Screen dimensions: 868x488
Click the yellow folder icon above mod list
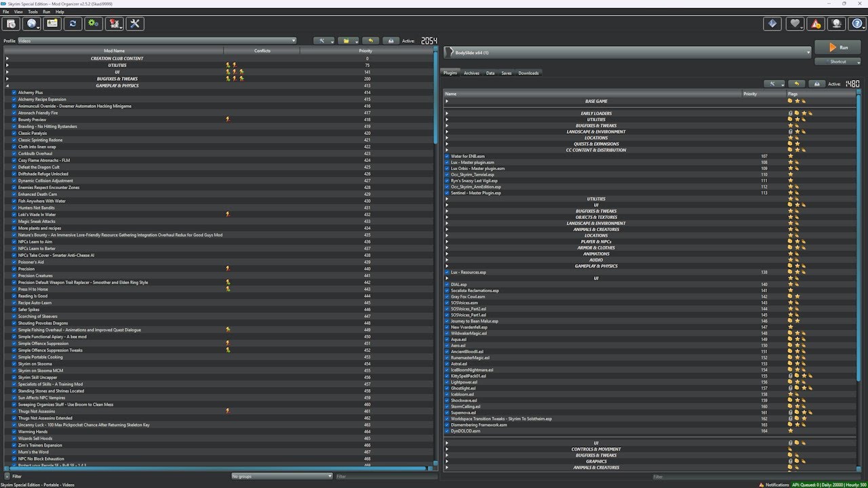click(x=347, y=41)
